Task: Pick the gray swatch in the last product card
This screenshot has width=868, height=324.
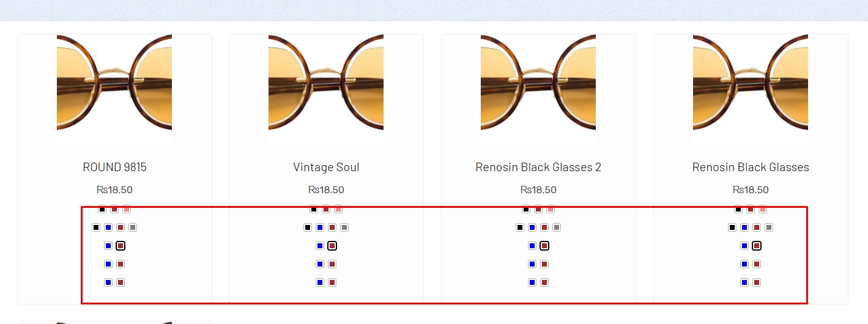Action: 769,227
